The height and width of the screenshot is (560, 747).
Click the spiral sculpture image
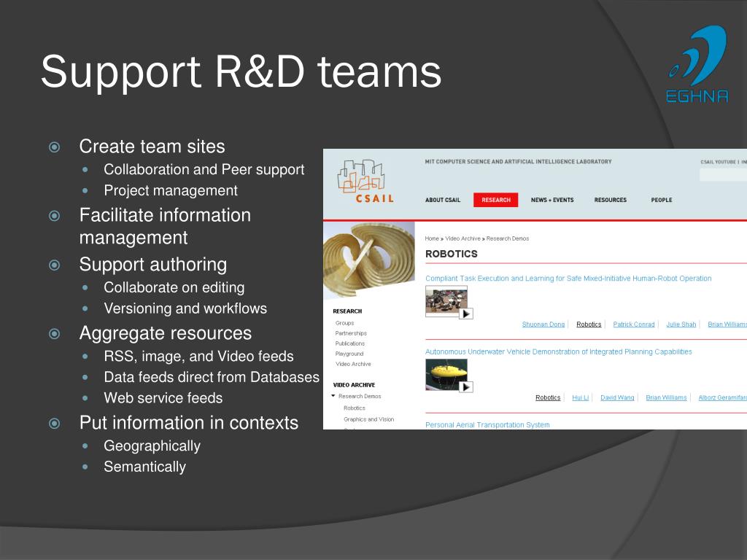coord(368,260)
